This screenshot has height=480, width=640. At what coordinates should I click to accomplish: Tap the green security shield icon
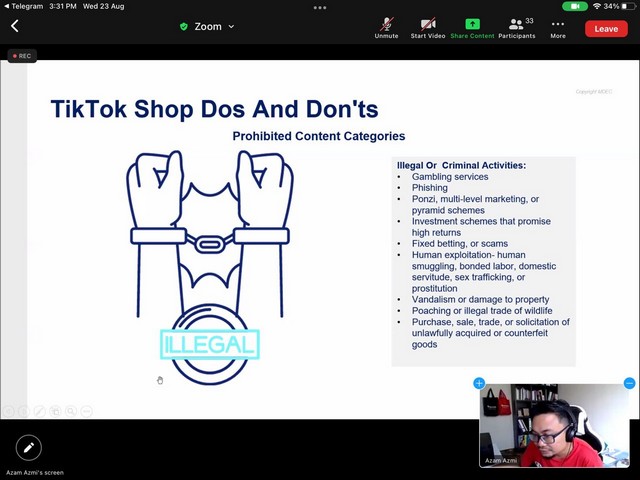click(x=183, y=27)
